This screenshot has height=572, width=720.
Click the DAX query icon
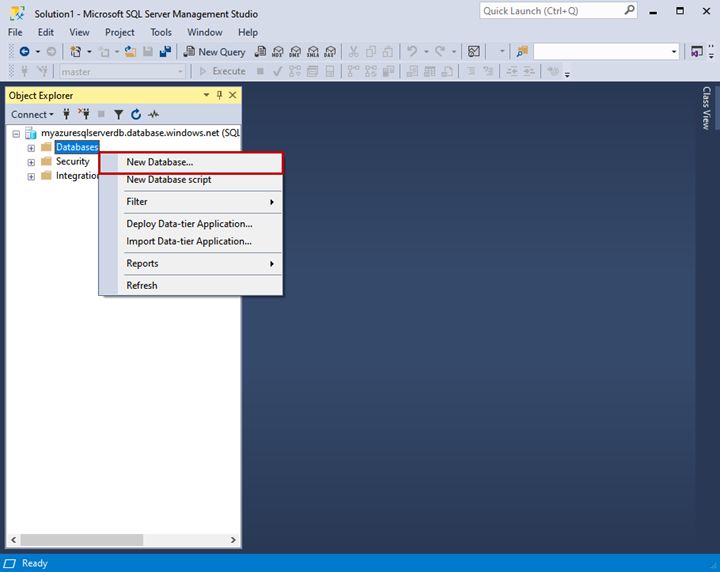pyautogui.click(x=330, y=52)
